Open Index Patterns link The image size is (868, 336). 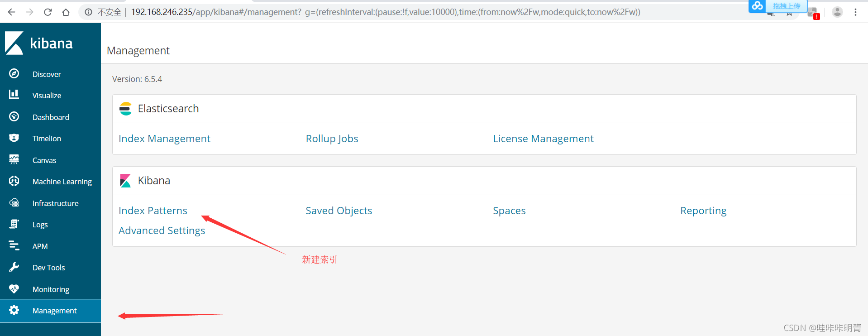pos(153,211)
